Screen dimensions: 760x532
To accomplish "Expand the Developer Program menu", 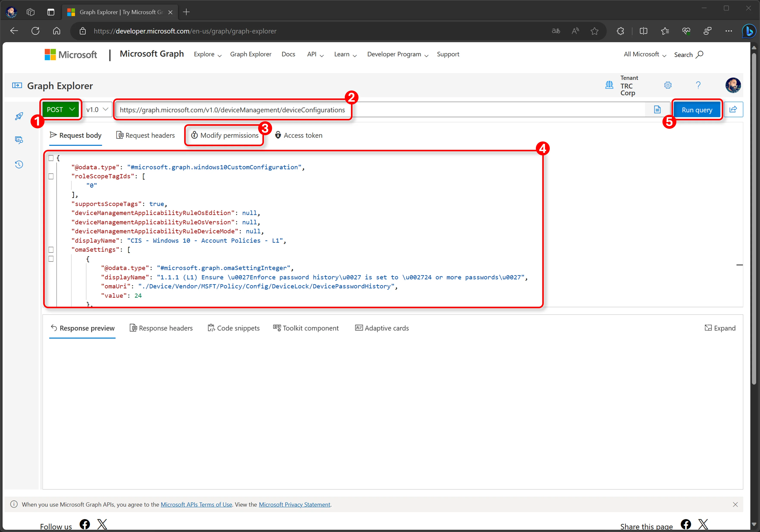I will pyautogui.click(x=398, y=54).
